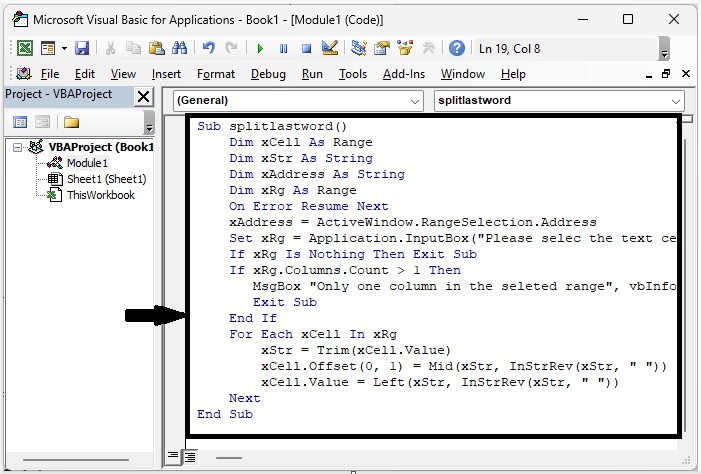Switch to Full Module View button
This screenshot has height=474, width=701.
[190, 457]
